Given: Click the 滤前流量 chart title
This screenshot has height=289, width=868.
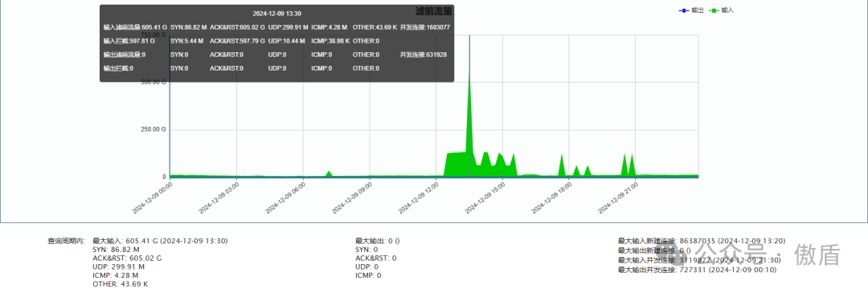Looking at the screenshot, I should (x=434, y=11).
